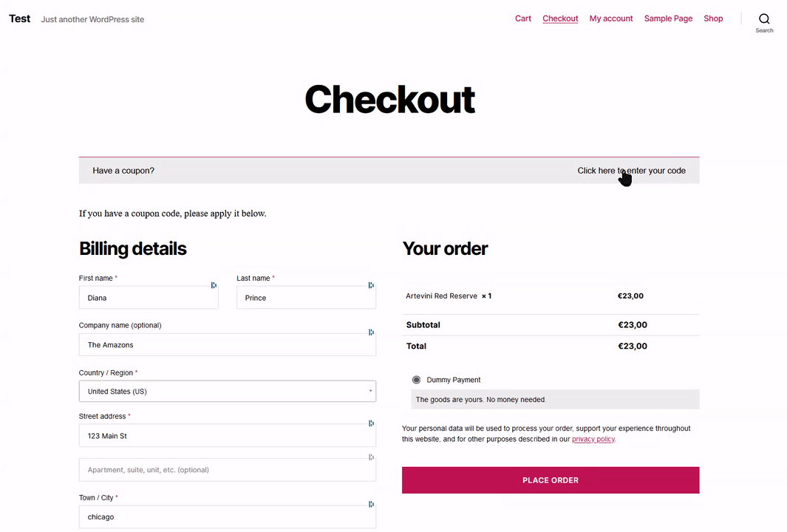Visit the Sample Page
The height and width of the screenshot is (532, 787).
tap(668, 18)
